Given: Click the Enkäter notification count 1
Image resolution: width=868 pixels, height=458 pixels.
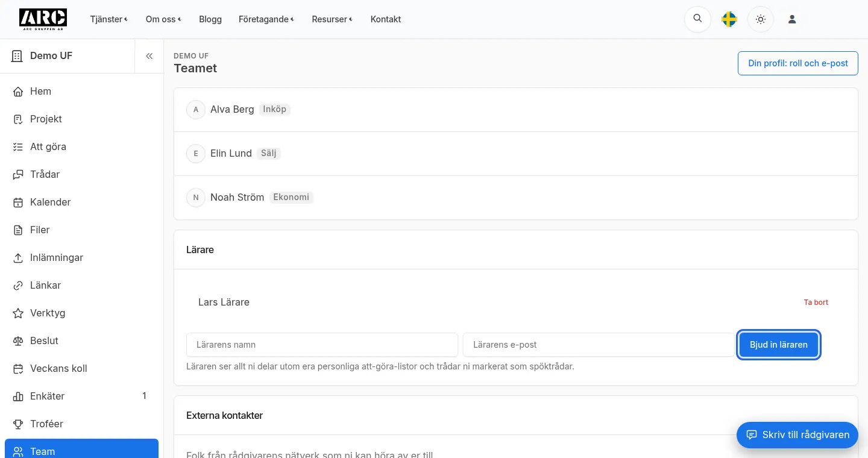Looking at the screenshot, I should coord(144,397).
